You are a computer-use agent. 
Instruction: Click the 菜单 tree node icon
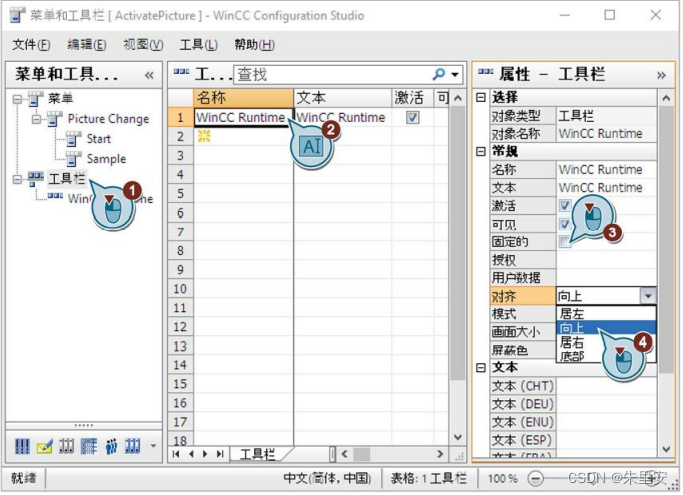36,98
